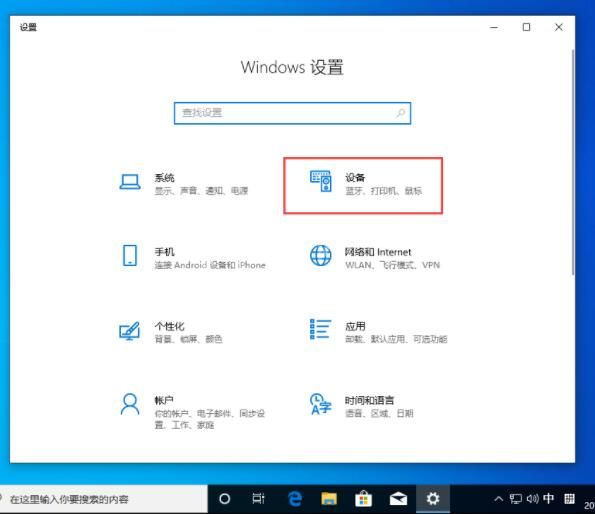Switch input language 中 indicator
This screenshot has width=595, height=514.
(x=548, y=498)
